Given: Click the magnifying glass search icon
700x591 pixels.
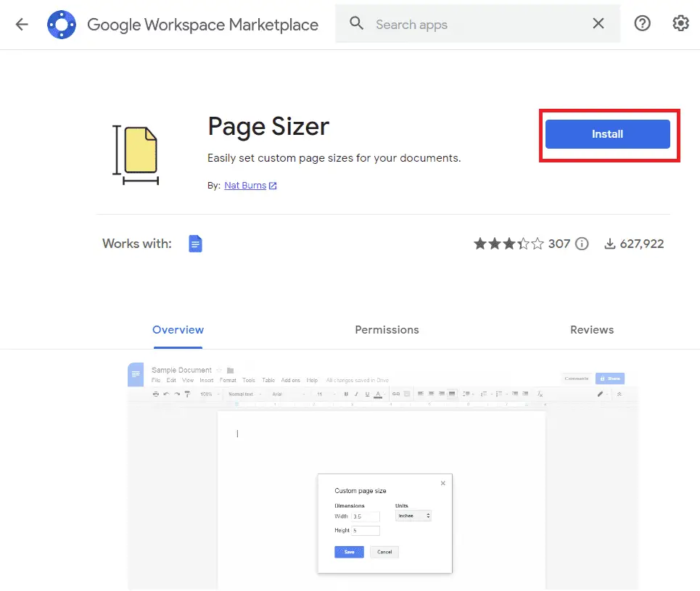Looking at the screenshot, I should click(x=356, y=22).
